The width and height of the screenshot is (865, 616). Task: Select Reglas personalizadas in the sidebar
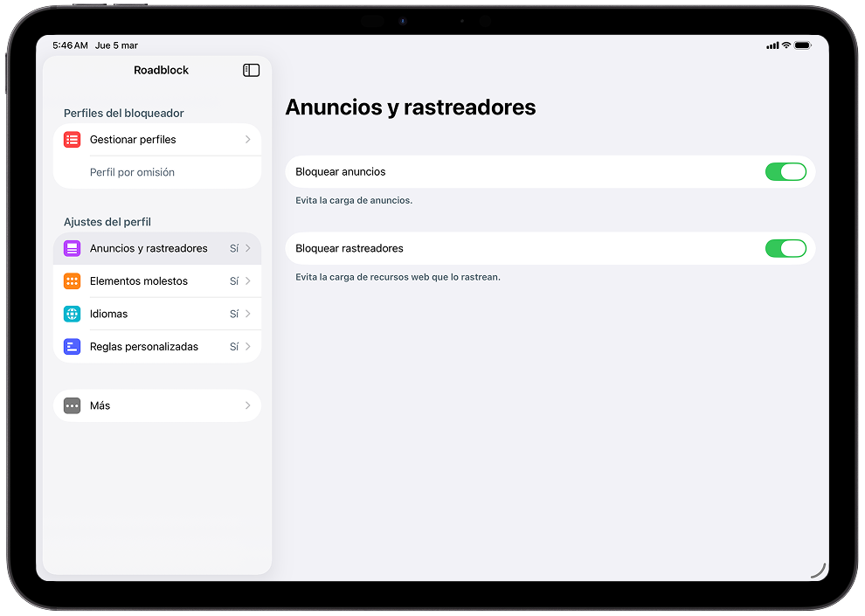[144, 347]
